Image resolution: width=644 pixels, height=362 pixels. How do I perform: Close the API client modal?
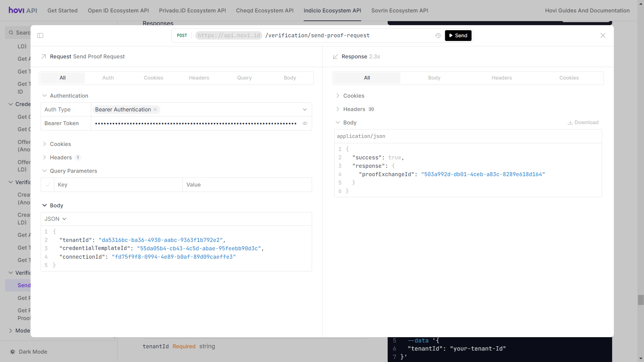[603, 36]
